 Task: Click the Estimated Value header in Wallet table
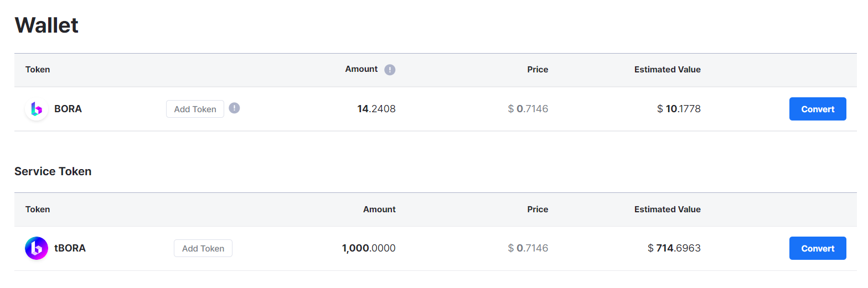pyautogui.click(x=667, y=70)
